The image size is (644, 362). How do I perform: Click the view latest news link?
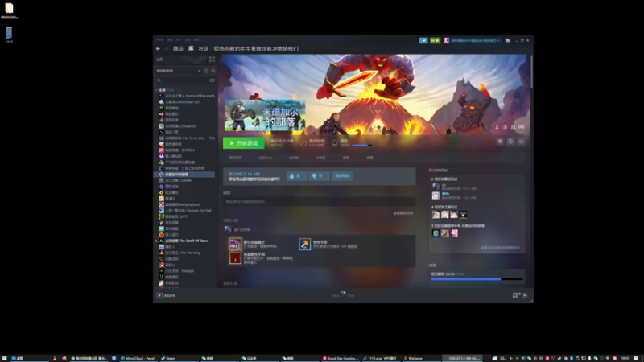click(x=403, y=213)
